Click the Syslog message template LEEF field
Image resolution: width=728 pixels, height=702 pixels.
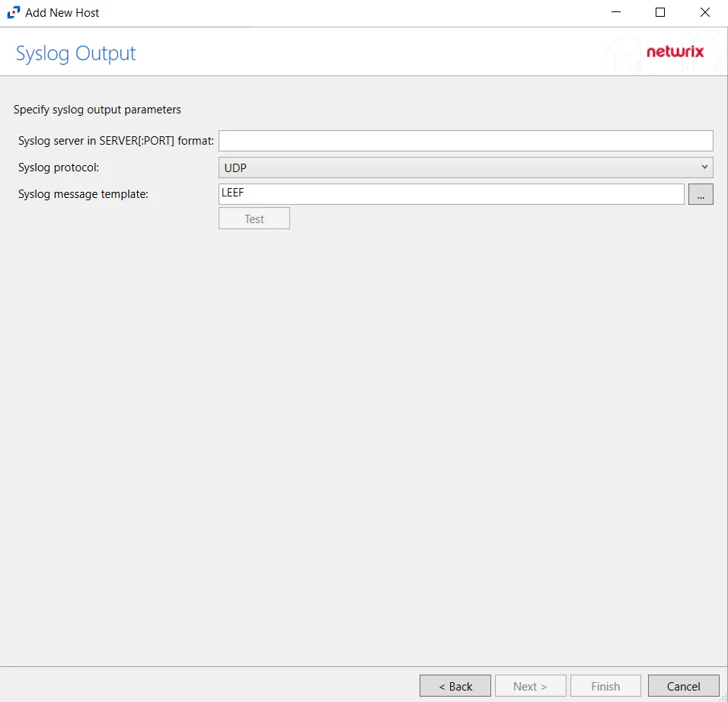pyautogui.click(x=452, y=194)
